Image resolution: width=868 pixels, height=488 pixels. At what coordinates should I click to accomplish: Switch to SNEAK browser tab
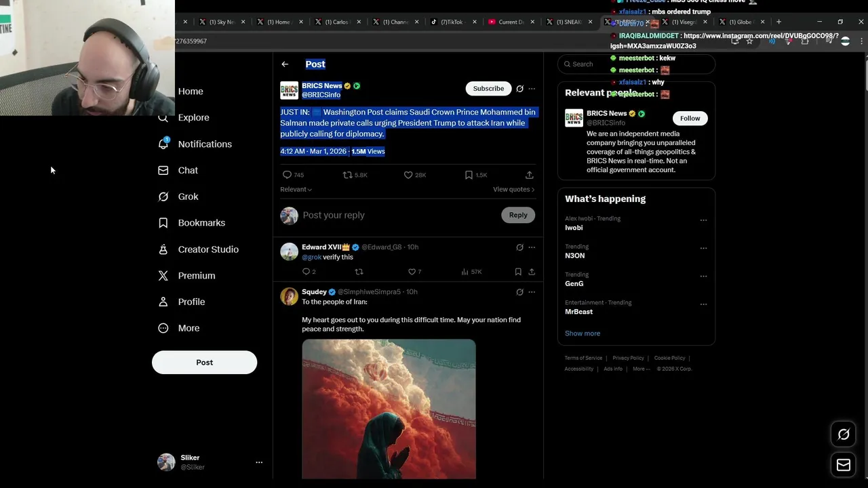568,22
